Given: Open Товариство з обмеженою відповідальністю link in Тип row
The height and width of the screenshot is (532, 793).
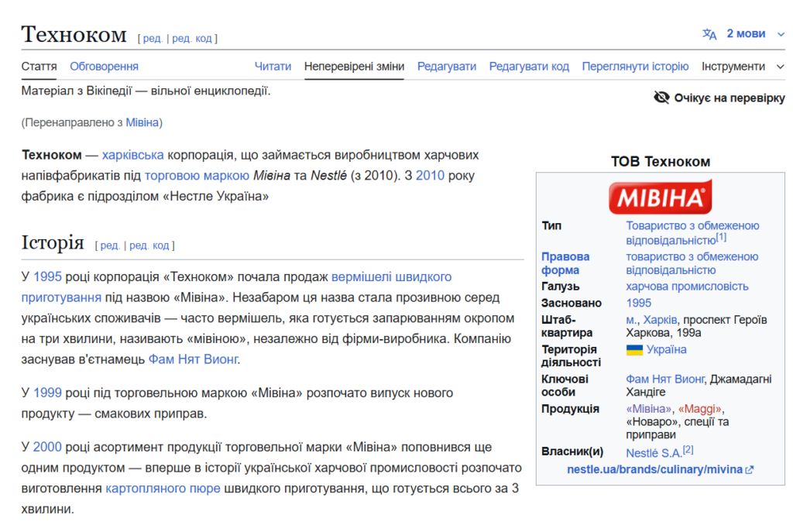Looking at the screenshot, I should click(692, 232).
